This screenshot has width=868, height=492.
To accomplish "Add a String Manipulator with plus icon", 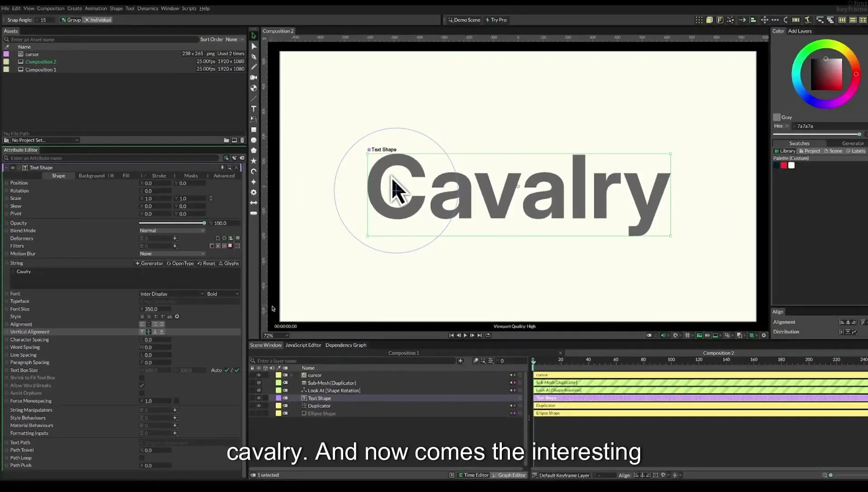I will [x=175, y=410].
